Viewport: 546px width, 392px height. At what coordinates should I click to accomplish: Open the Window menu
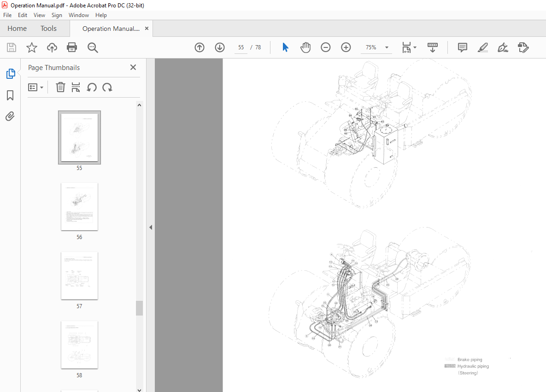tap(79, 15)
